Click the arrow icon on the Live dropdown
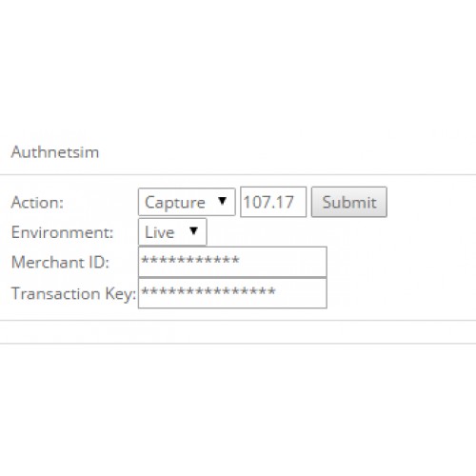 [x=193, y=230]
